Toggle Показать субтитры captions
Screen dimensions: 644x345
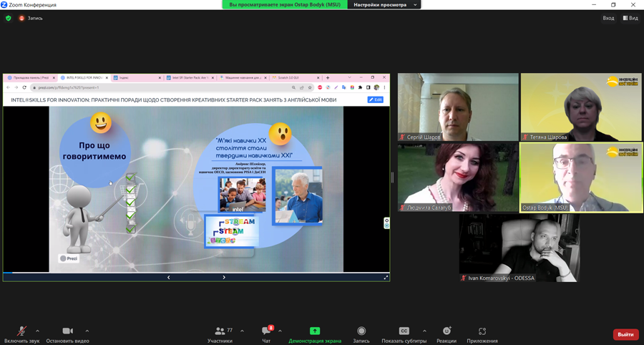(404, 331)
